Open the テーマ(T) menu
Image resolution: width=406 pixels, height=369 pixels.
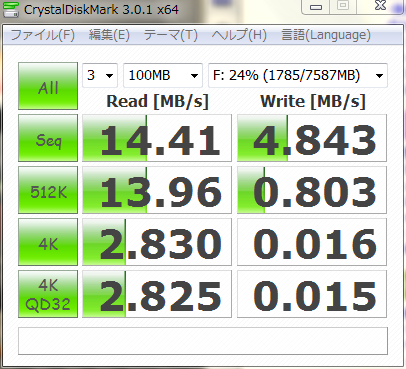click(171, 35)
